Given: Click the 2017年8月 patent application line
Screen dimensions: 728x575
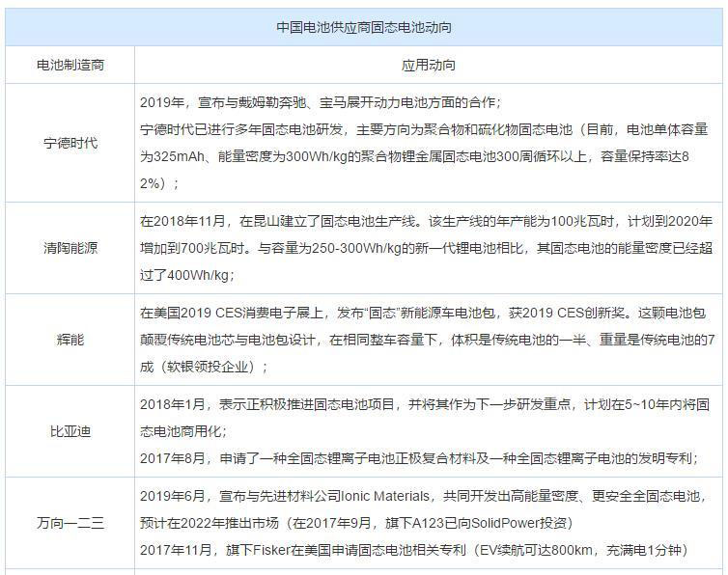Looking at the screenshot, I should [419, 458].
